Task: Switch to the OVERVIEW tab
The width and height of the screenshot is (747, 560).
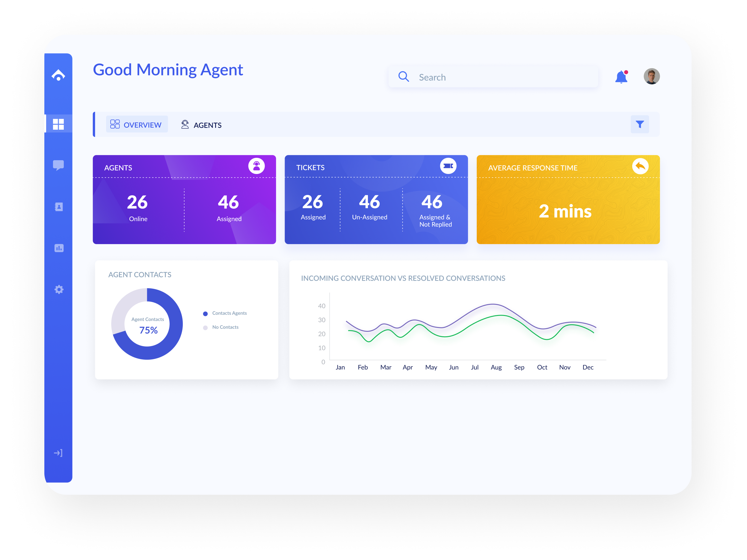Action: 137,124
